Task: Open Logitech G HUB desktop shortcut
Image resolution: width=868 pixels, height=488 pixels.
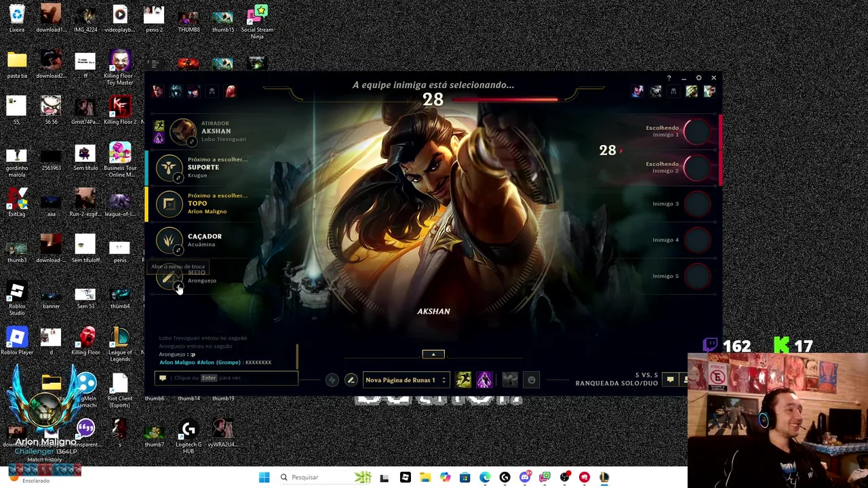Action: tap(189, 436)
